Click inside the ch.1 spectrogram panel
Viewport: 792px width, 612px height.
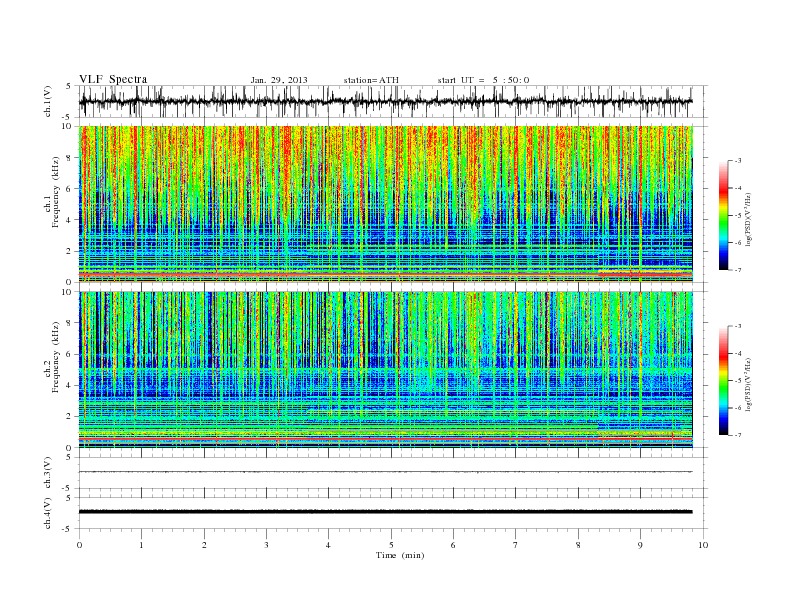coord(385,204)
